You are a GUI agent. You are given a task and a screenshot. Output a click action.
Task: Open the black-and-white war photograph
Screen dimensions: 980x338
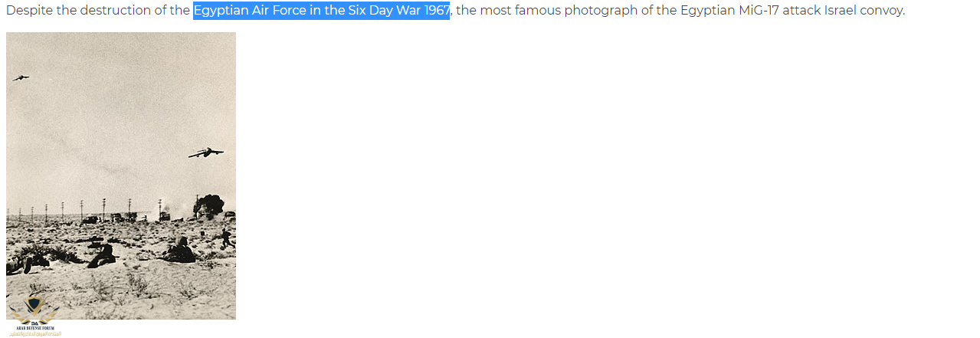click(x=121, y=176)
